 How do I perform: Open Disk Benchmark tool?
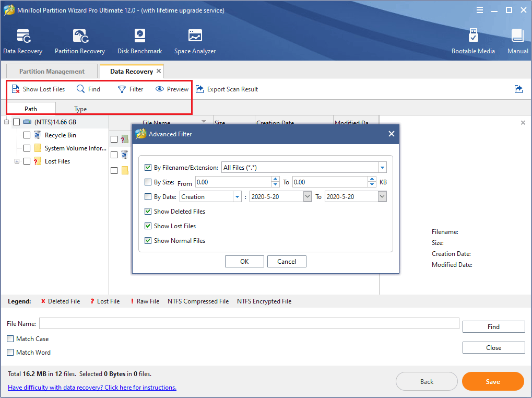pyautogui.click(x=139, y=41)
